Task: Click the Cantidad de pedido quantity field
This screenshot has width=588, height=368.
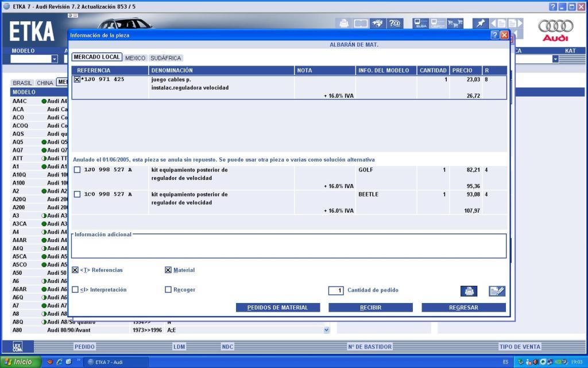Action: (336, 290)
